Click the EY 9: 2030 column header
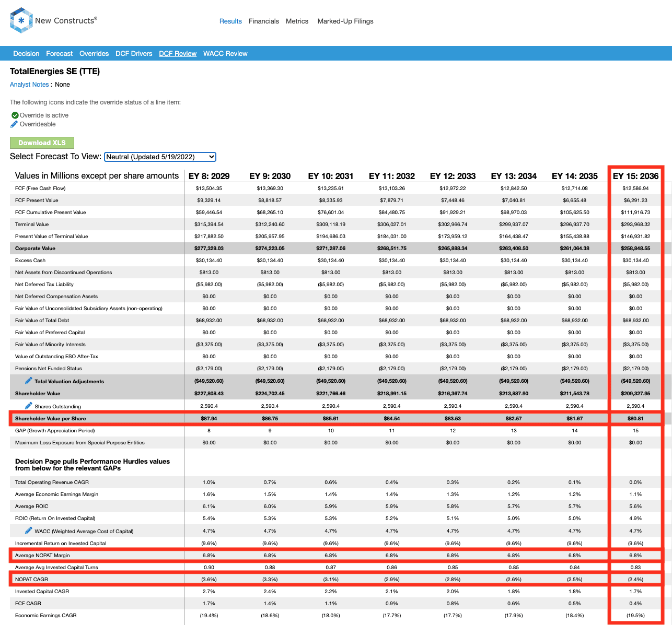 (270, 176)
